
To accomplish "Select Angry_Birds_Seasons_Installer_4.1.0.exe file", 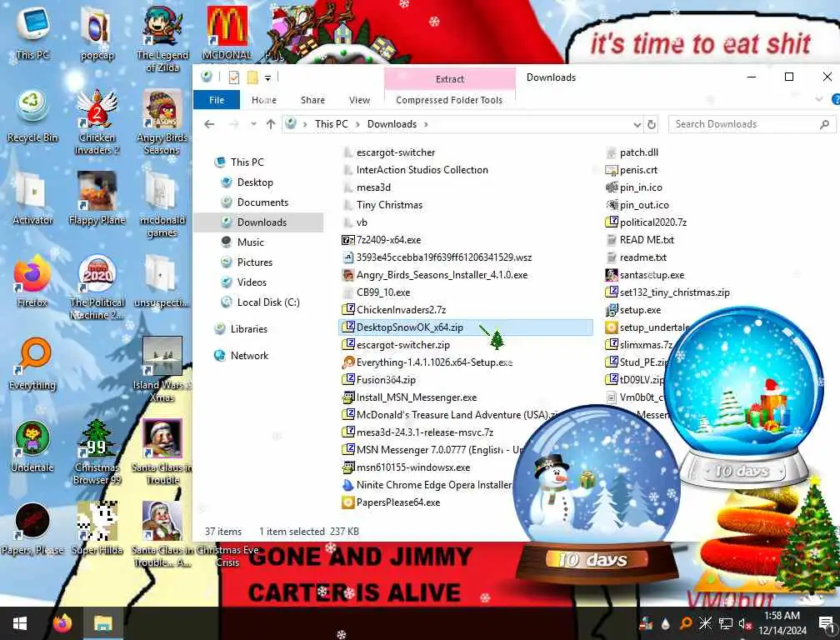I will click(442, 275).
